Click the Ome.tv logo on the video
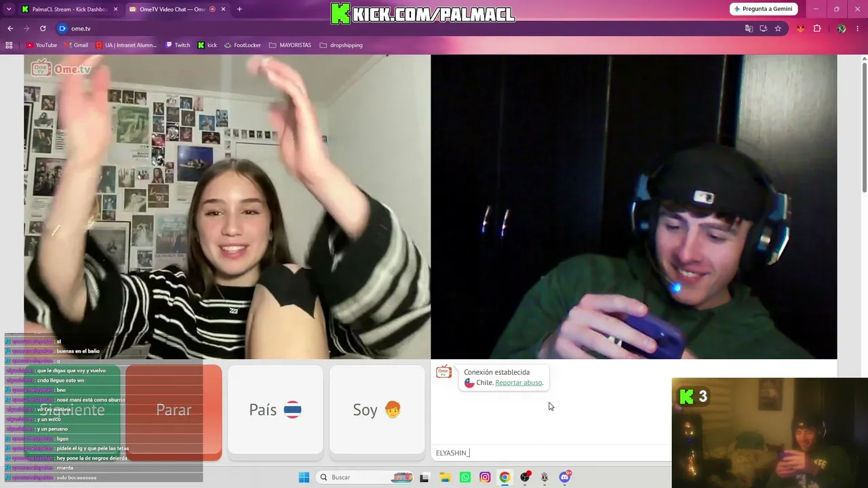Image resolution: width=868 pixels, height=488 pixels. click(61, 68)
